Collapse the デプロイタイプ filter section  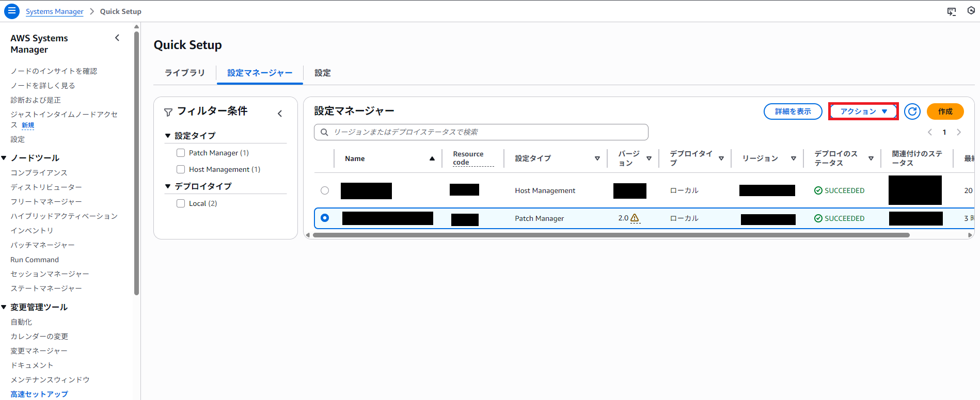[168, 186]
